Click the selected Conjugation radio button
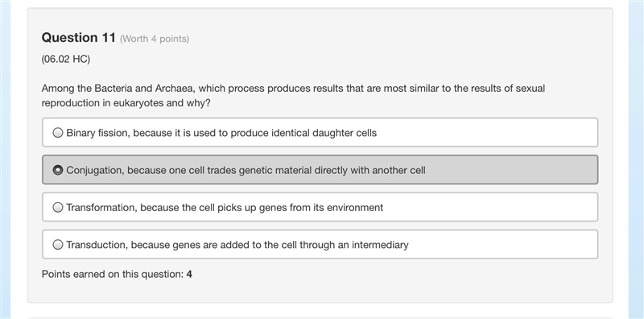 coord(58,170)
